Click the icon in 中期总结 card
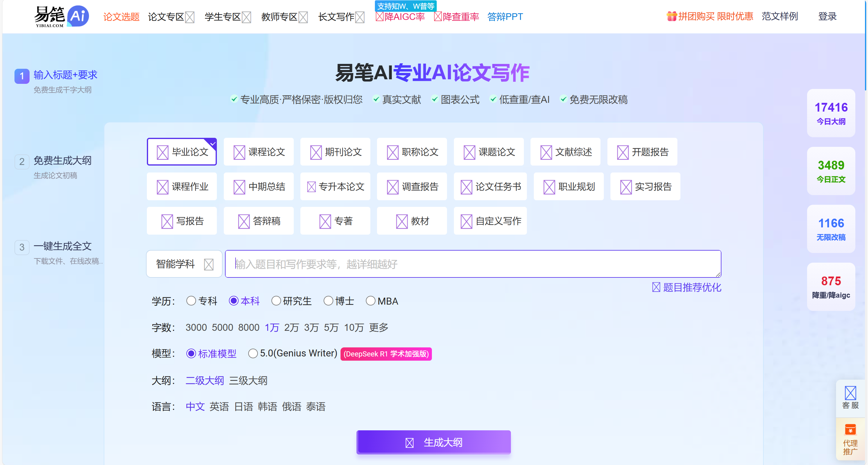The image size is (868, 465). pyautogui.click(x=239, y=187)
